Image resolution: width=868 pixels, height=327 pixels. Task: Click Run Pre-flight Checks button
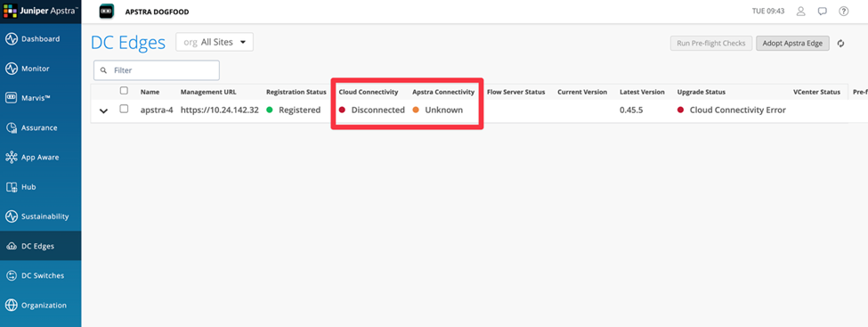click(711, 44)
